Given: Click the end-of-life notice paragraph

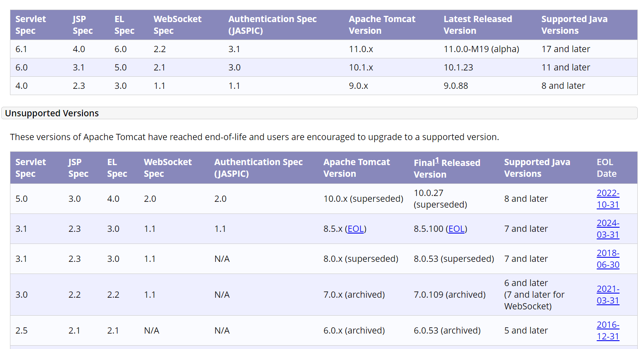Looking at the screenshot, I should 254,137.
